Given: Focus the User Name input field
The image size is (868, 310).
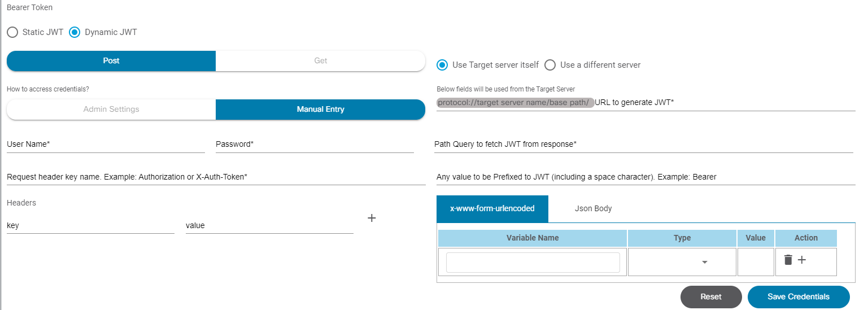Looking at the screenshot, I should [x=106, y=145].
